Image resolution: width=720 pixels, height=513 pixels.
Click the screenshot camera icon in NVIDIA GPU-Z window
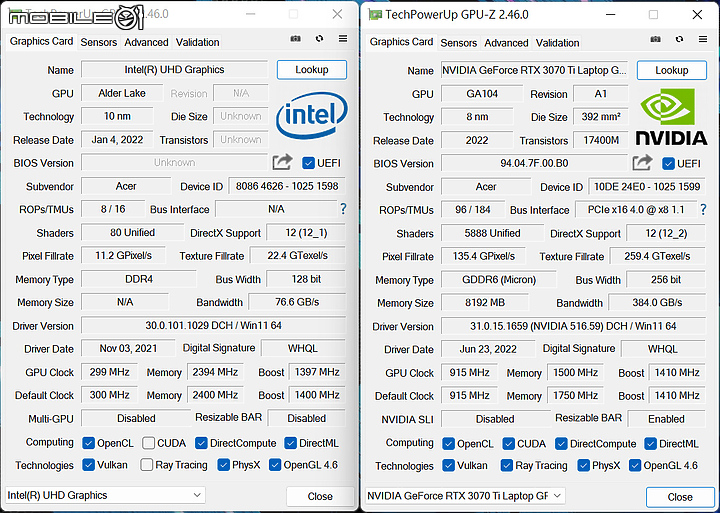(656, 39)
